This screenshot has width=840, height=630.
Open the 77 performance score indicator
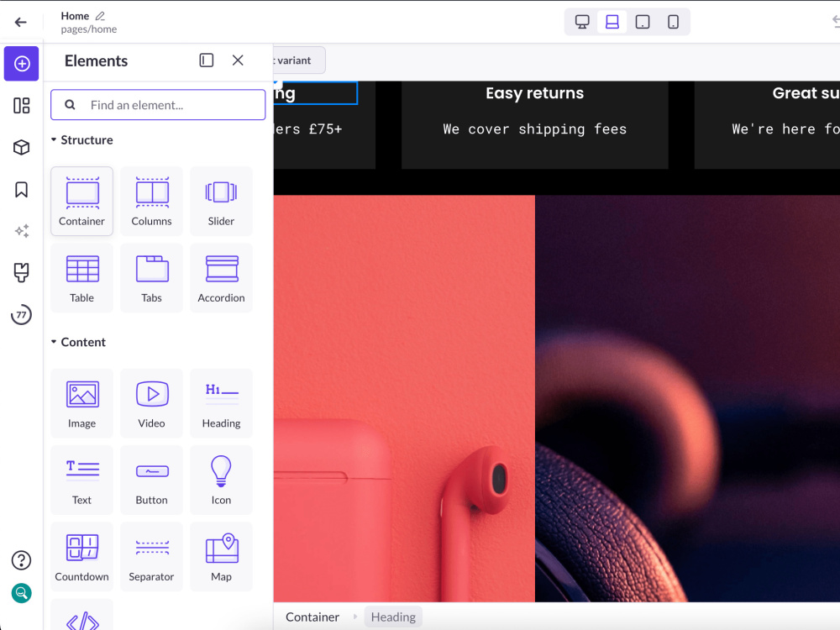point(22,314)
